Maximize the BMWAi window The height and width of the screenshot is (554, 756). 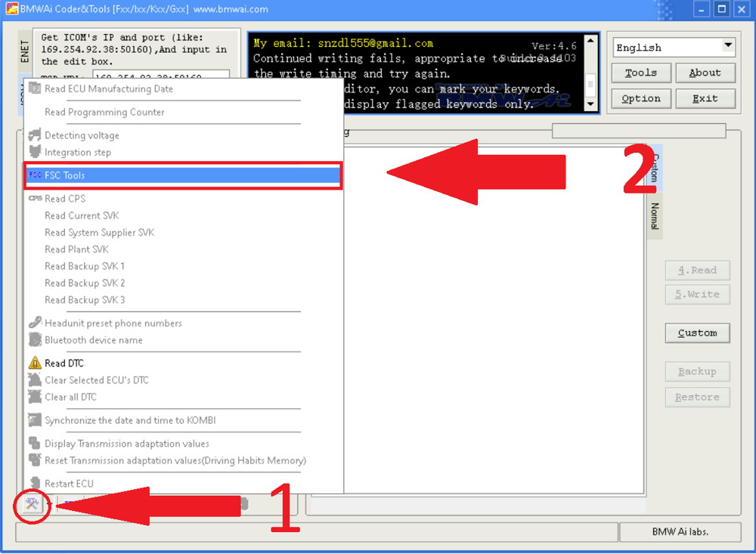[721, 8]
